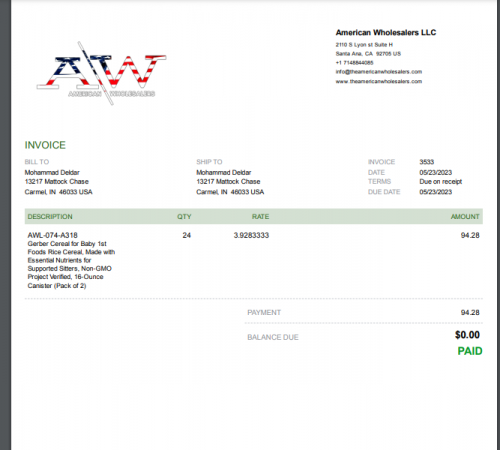Click the Gerber Cereal for Baby description line

click(67, 244)
